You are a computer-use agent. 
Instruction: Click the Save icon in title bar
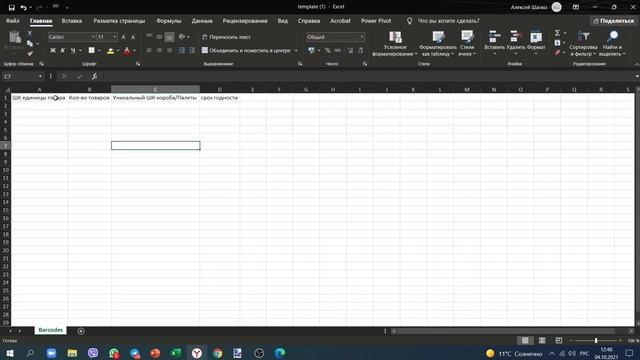tap(11, 7)
